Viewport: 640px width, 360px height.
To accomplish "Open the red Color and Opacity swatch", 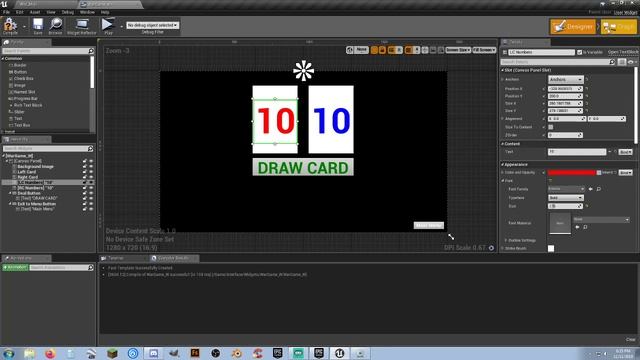I will (x=572, y=173).
